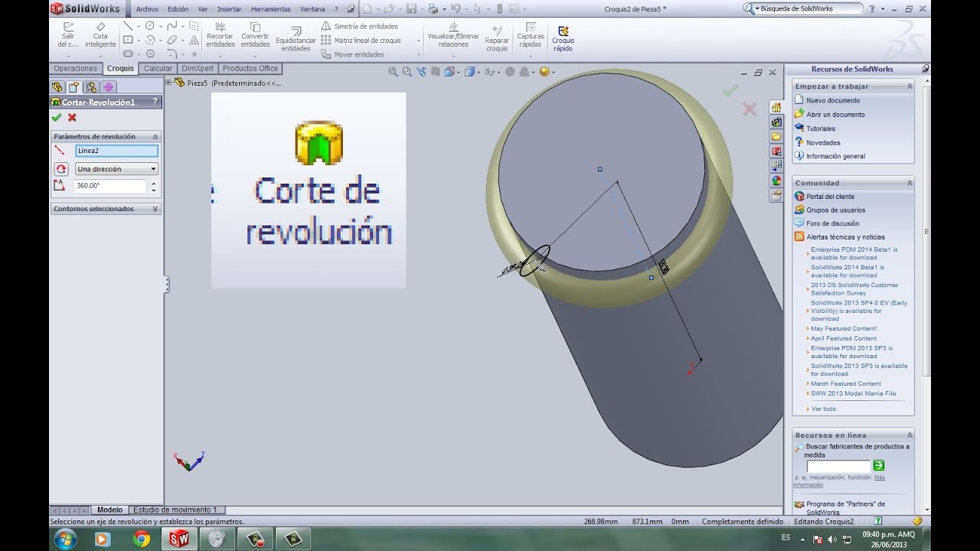
Task: Accept the cut-revolve with green checkmark
Action: coord(56,117)
